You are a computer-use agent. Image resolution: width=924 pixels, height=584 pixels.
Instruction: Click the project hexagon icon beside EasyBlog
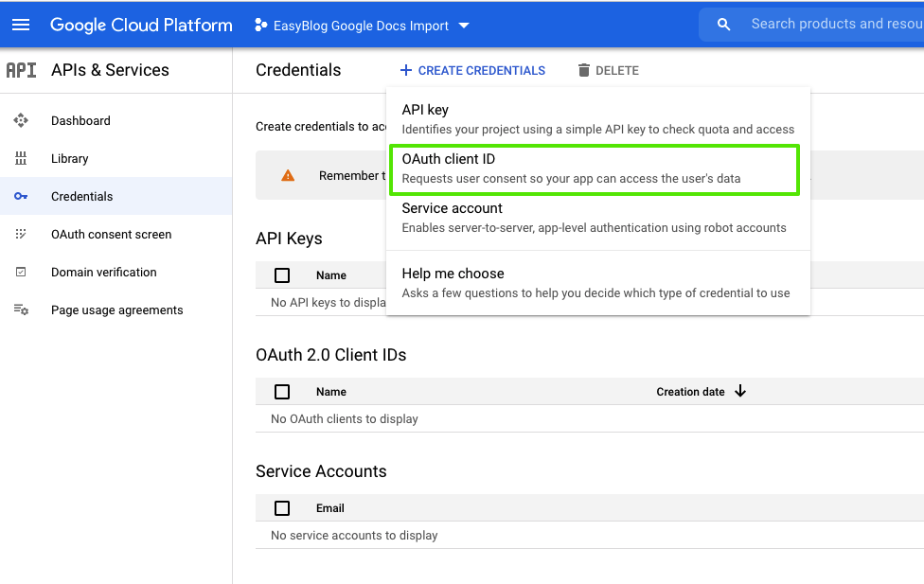pyautogui.click(x=260, y=26)
